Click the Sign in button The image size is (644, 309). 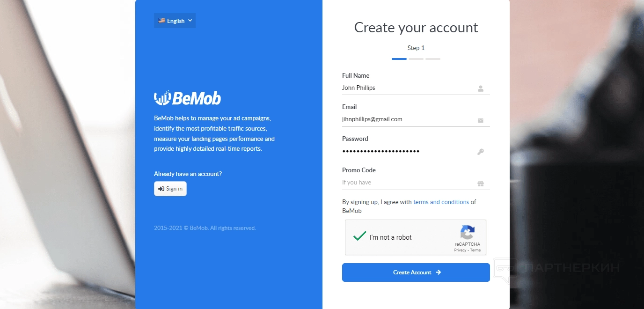pos(170,189)
